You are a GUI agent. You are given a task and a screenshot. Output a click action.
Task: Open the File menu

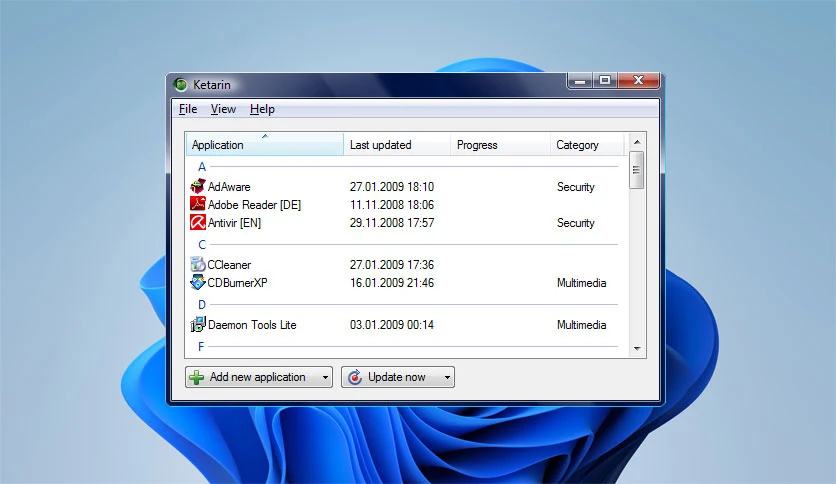[x=188, y=109]
